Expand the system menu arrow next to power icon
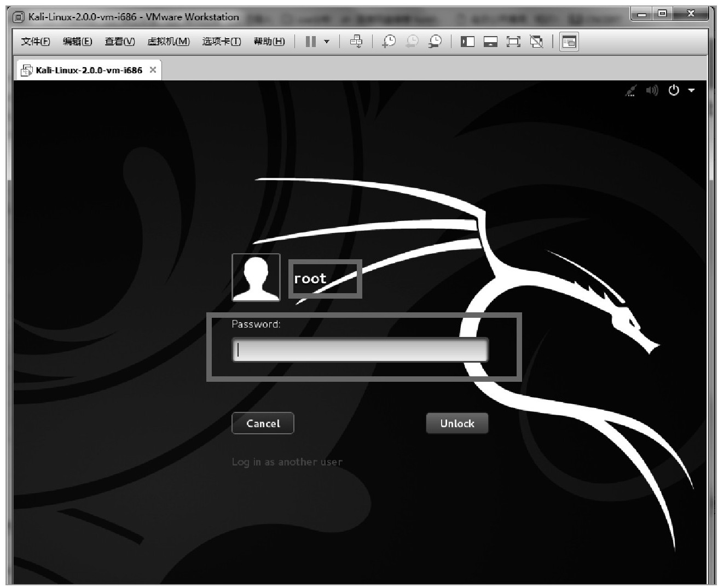The width and height of the screenshot is (718, 588). click(691, 90)
